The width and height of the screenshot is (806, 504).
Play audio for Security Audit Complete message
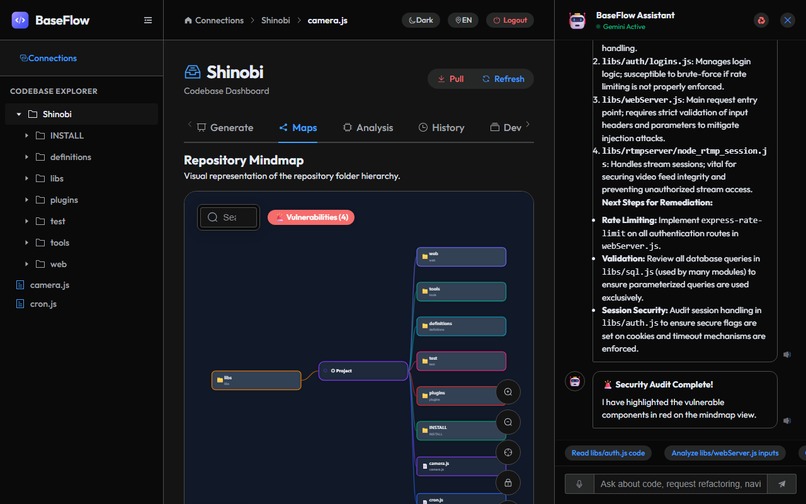tap(787, 421)
